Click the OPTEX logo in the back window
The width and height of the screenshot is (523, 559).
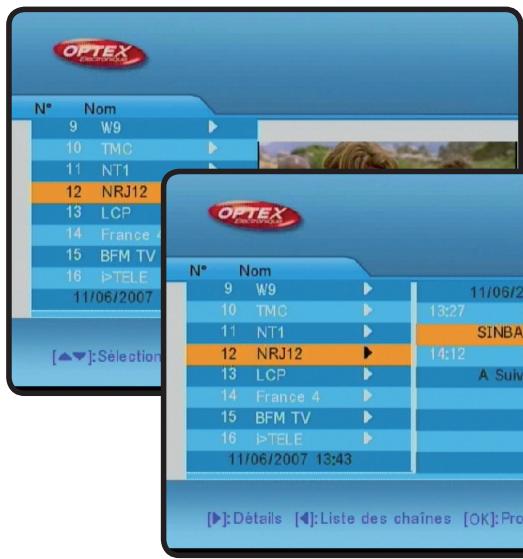(x=100, y=53)
